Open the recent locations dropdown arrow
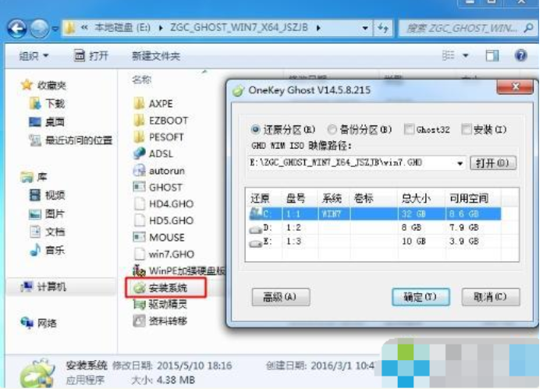This screenshot has width=543, height=392. tap(55, 29)
